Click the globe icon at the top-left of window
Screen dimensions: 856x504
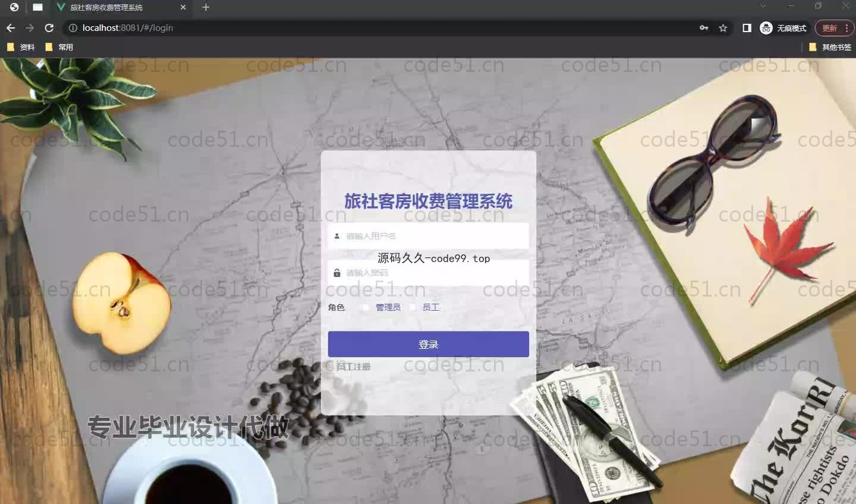[x=14, y=7]
